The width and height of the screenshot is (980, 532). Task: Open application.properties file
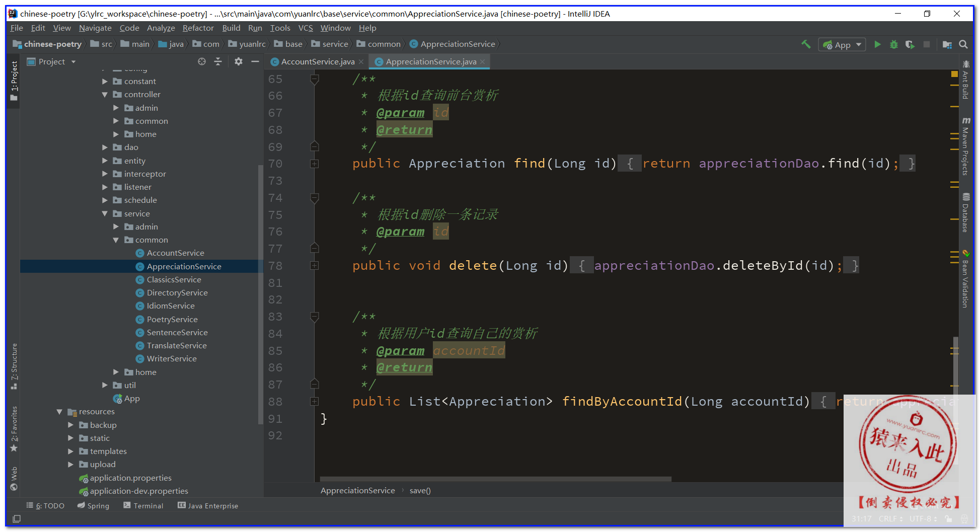click(x=130, y=478)
